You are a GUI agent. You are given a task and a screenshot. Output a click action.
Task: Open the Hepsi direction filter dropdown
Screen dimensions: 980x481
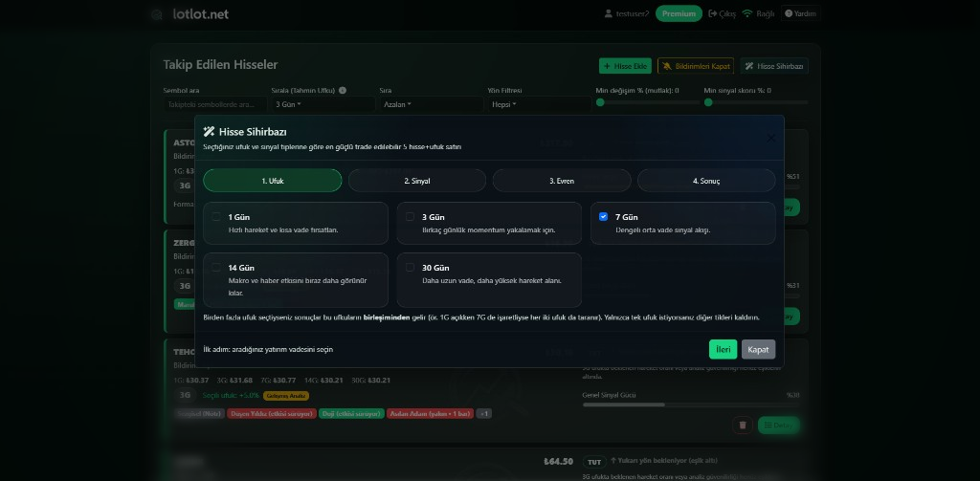pyautogui.click(x=540, y=104)
